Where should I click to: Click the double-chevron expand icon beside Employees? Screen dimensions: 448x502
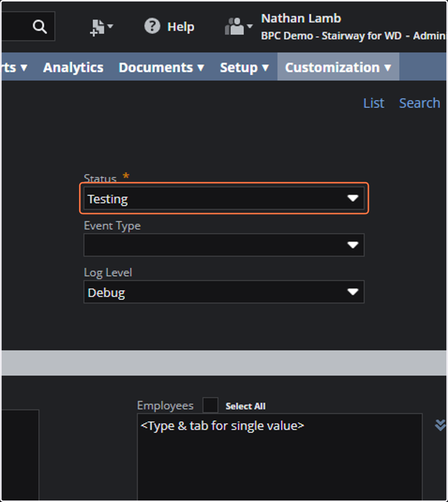(440, 425)
